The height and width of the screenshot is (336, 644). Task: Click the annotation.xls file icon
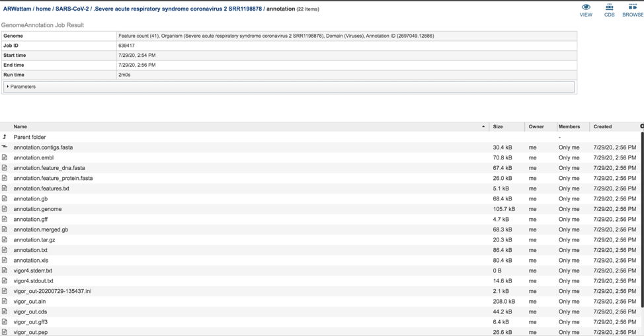click(x=5, y=260)
